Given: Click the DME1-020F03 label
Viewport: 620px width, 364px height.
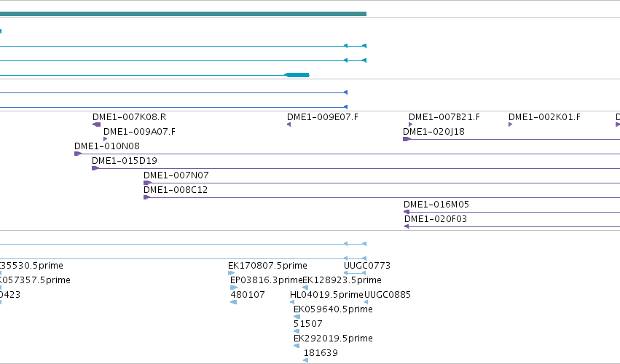Looking at the screenshot, I should (x=436, y=219).
